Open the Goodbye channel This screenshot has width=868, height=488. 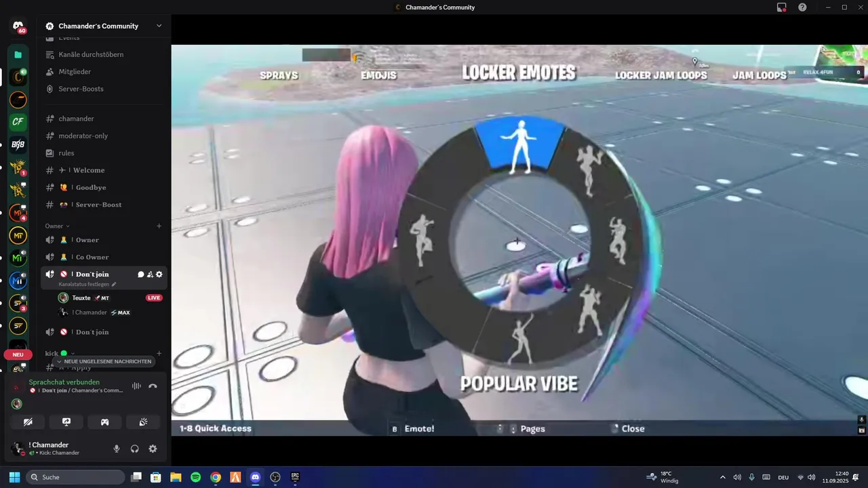point(104,187)
